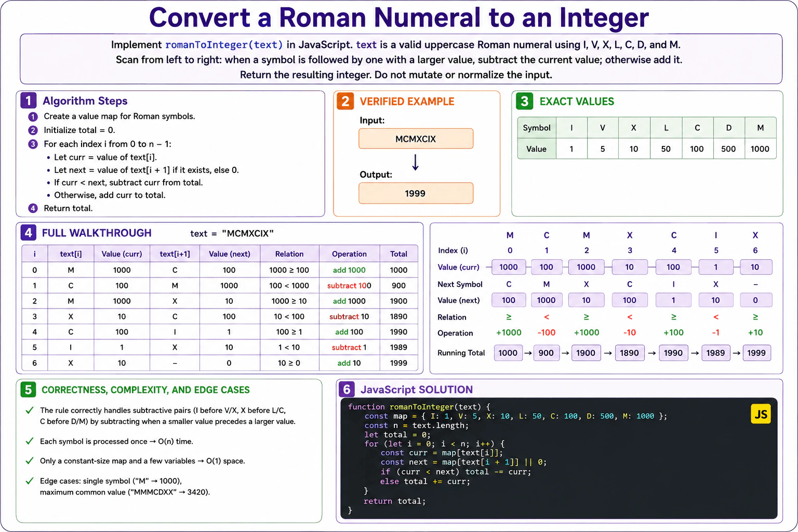798x532 pixels.
Task: Click the purple number 1 badge beside Algorithm Steps
Action: (x=28, y=100)
